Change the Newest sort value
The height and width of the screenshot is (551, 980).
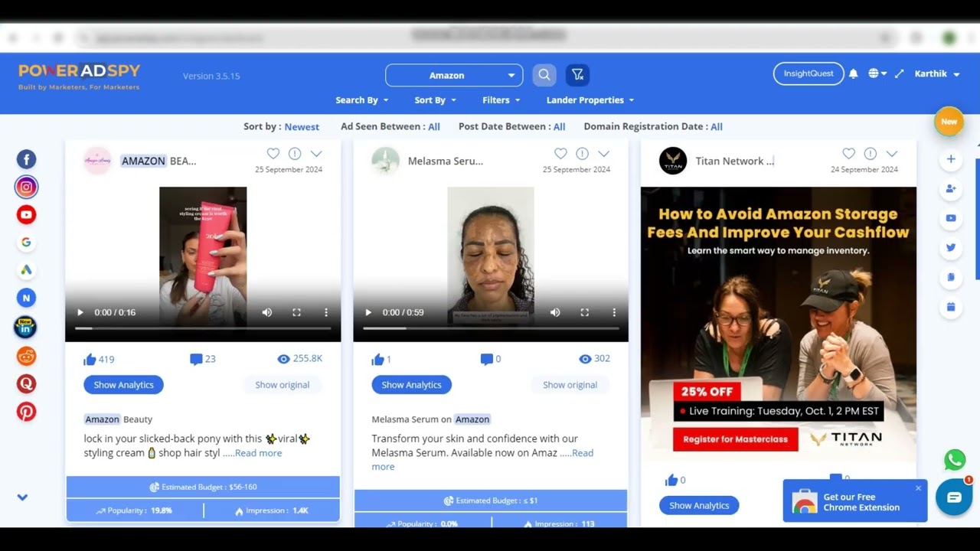pyautogui.click(x=302, y=127)
